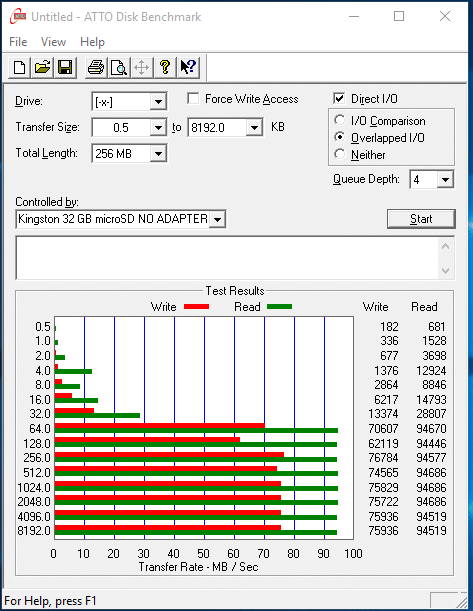The width and height of the screenshot is (473, 611).
Task: Activate the context help arrow icon
Action: click(x=188, y=68)
